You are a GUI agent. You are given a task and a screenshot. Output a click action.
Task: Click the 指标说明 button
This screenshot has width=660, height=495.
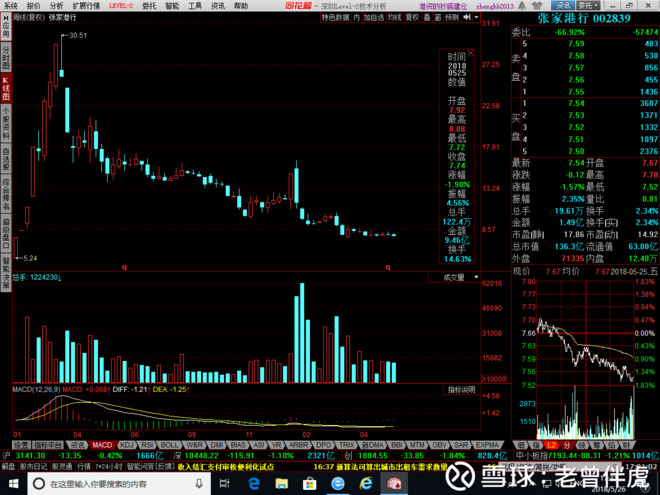[461, 389]
